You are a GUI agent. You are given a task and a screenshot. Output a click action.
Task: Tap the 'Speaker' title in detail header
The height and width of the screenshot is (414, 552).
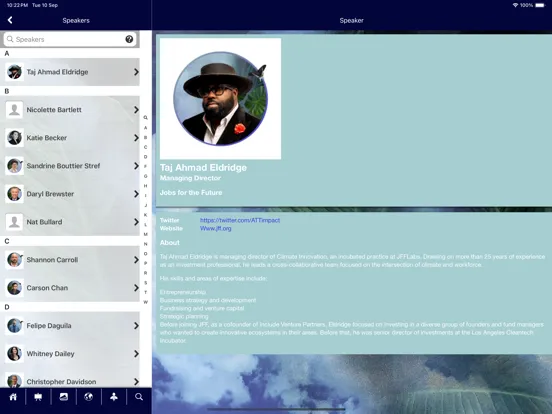click(351, 20)
